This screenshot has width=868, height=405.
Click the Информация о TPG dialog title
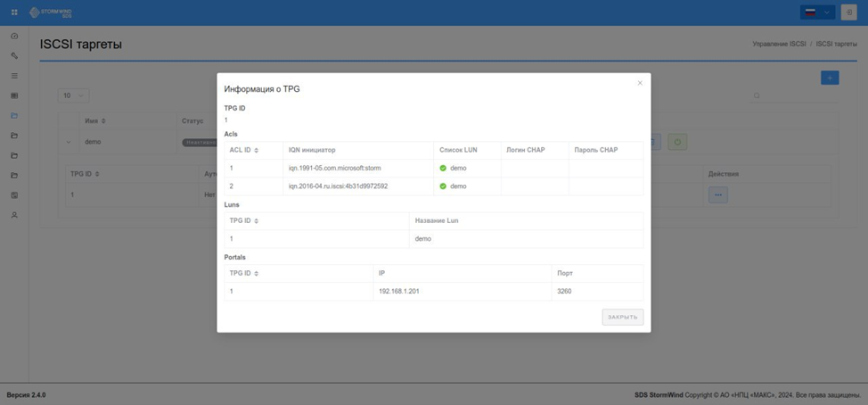(x=262, y=88)
